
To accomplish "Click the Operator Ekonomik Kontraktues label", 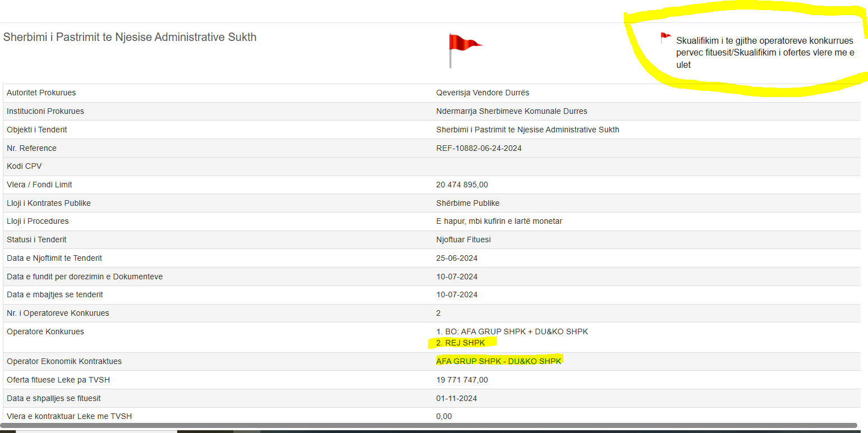I will click(x=64, y=361).
